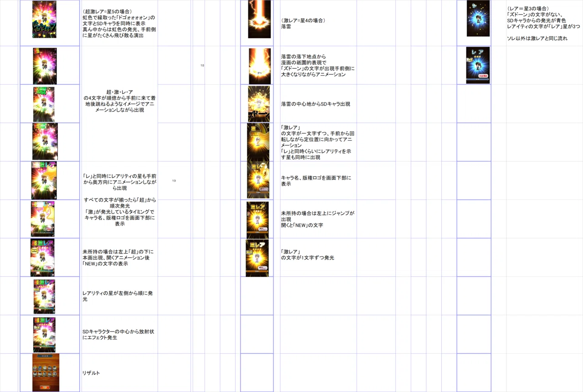Screen dimensions: 583x392
Task: Select the blue glow SD character thumbnail for レア
Action: (x=478, y=19)
